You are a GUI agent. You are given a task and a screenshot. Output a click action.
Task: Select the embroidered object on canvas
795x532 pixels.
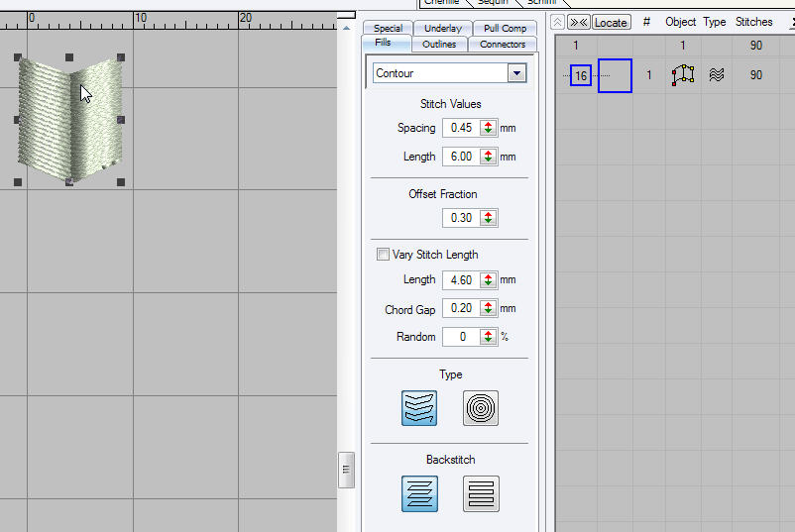click(x=70, y=120)
